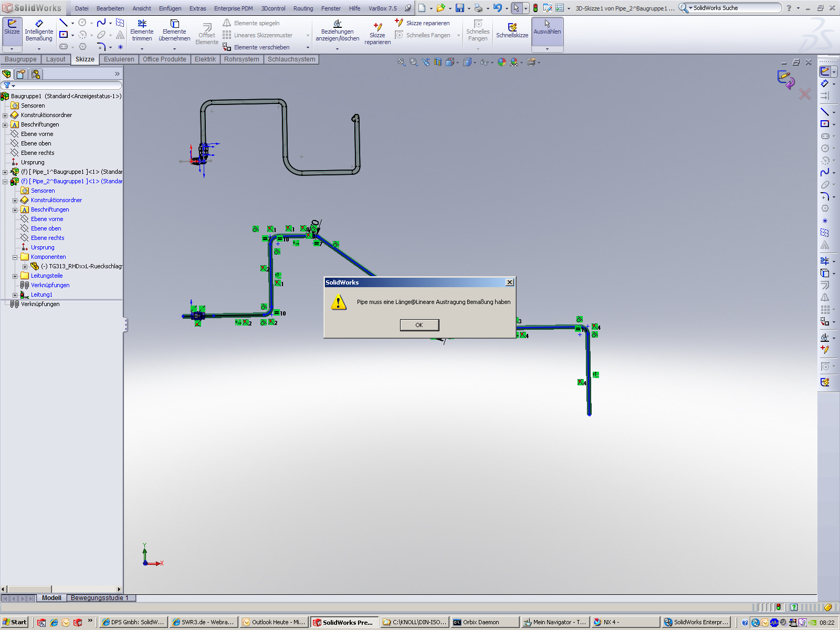The image size is (840, 630).
Task: Select the Point tool in the ribbon
Action: coord(120,47)
